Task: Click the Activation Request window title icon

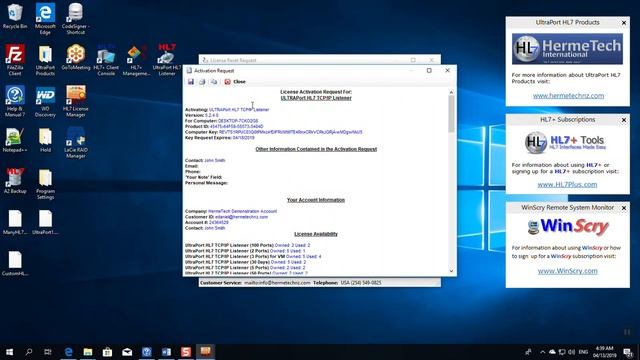Action: [x=189, y=71]
